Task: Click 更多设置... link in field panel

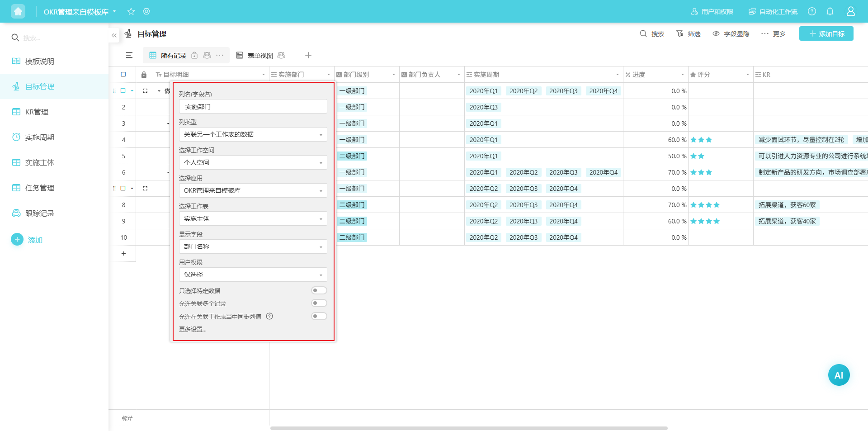Action: [193, 329]
